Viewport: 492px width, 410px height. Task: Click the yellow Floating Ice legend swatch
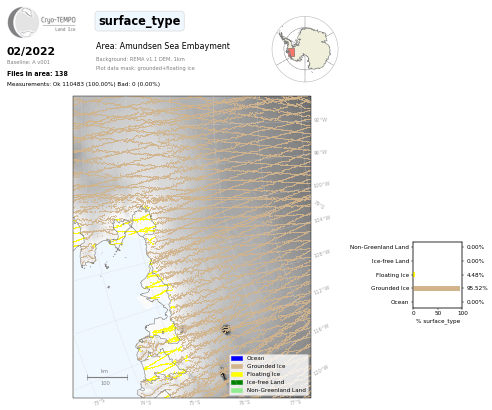pyautogui.click(x=237, y=374)
